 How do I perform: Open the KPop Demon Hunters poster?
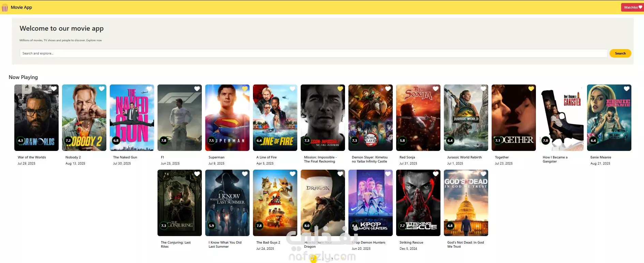click(371, 203)
